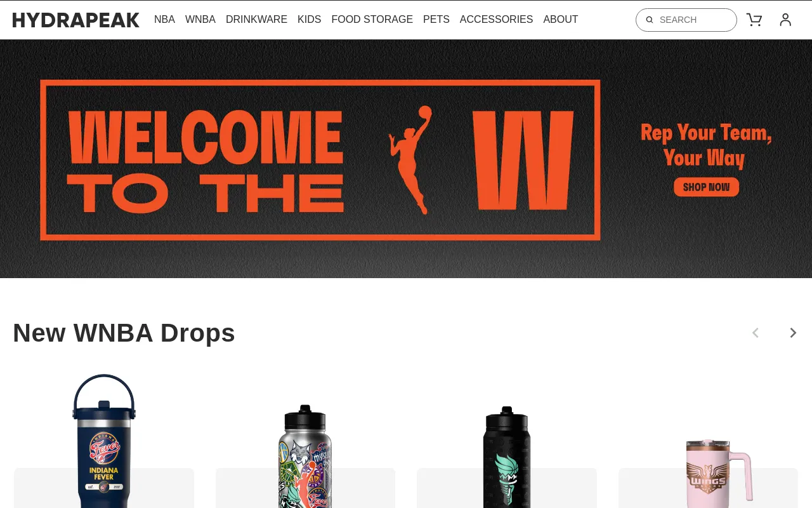The height and width of the screenshot is (508, 812).
Task: Expand the Drinkware menu
Action: coord(256,20)
